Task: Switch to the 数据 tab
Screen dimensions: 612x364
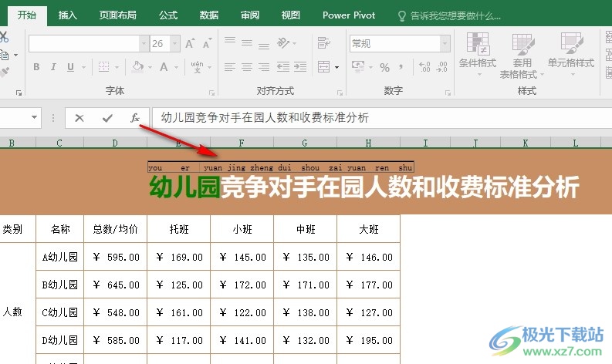Action: (x=209, y=15)
